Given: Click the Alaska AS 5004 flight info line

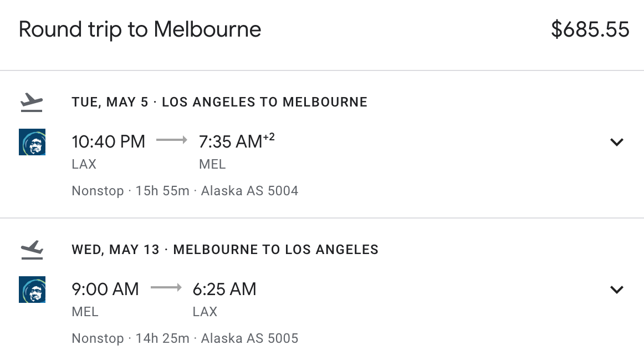Looking at the screenshot, I should pos(185,191).
